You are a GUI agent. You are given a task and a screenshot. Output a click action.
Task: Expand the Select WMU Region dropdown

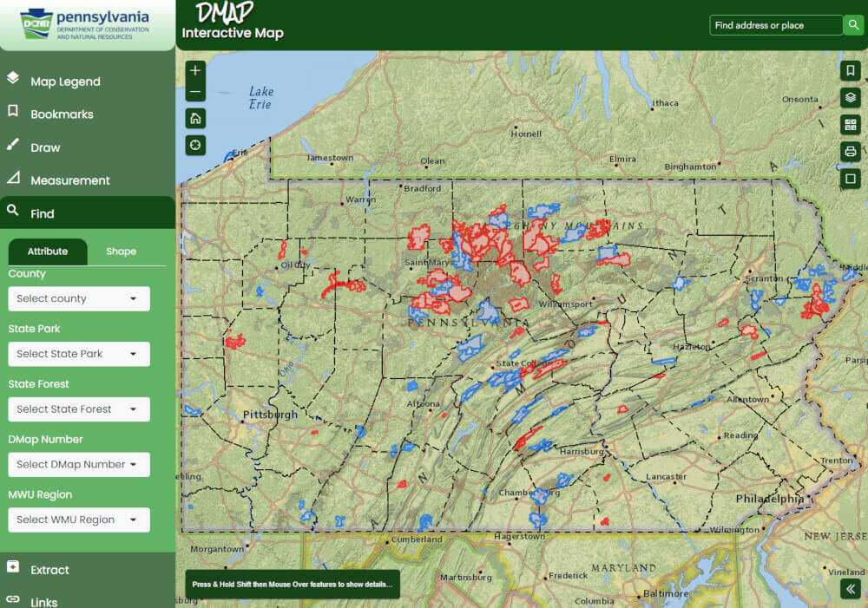(x=78, y=520)
